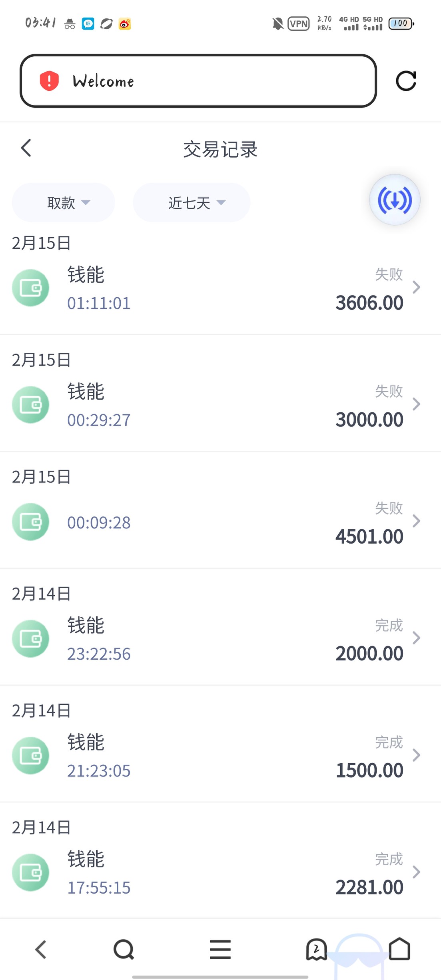Screen dimensions: 441x980
Task: Open the browser hamburger menu
Action: coord(220,949)
